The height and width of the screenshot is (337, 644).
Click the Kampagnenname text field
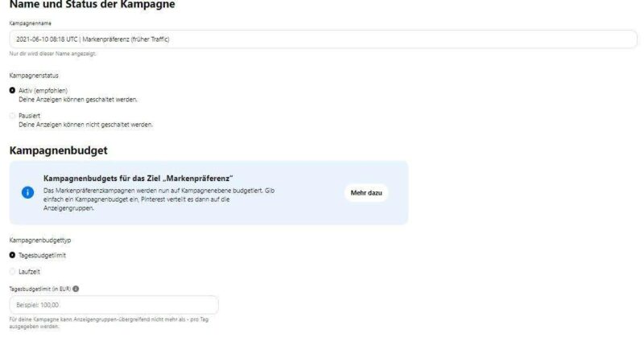pos(323,39)
